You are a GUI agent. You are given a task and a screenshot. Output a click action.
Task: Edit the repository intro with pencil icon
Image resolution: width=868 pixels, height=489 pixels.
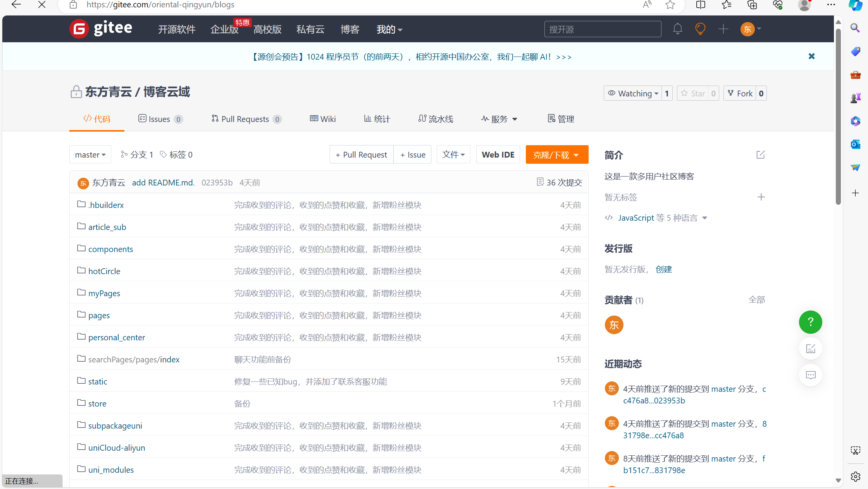[x=760, y=155]
